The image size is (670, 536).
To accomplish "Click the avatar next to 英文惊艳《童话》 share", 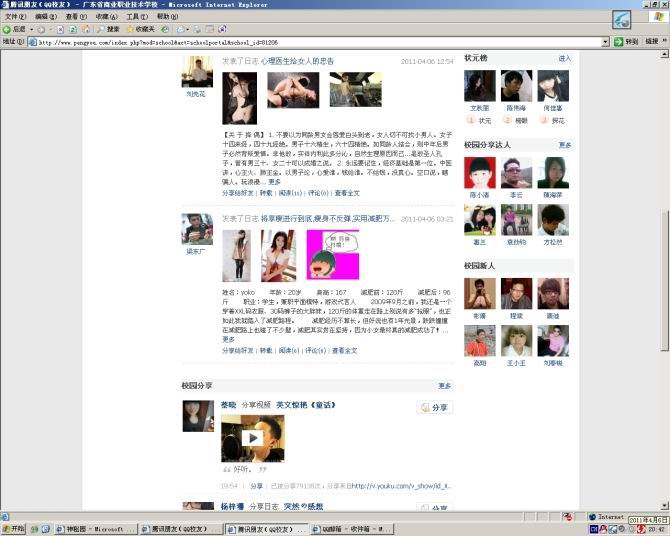I will [198, 416].
